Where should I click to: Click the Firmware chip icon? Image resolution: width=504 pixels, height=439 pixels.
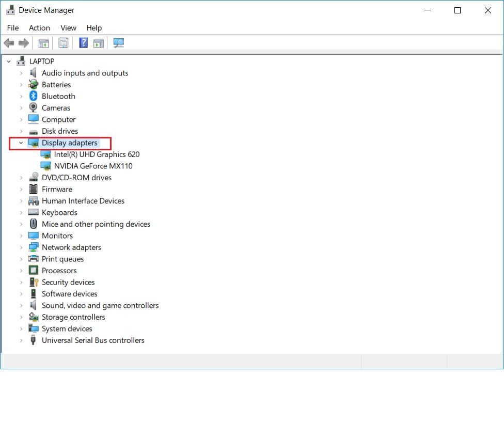point(33,189)
